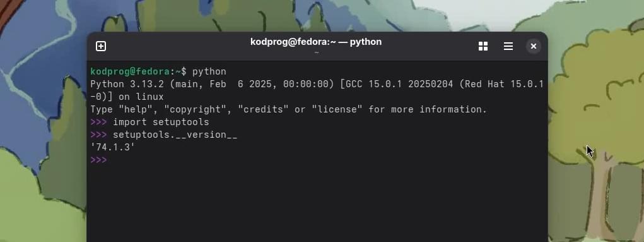Click the setuptools.__version__ command

[x=175, y=135]
